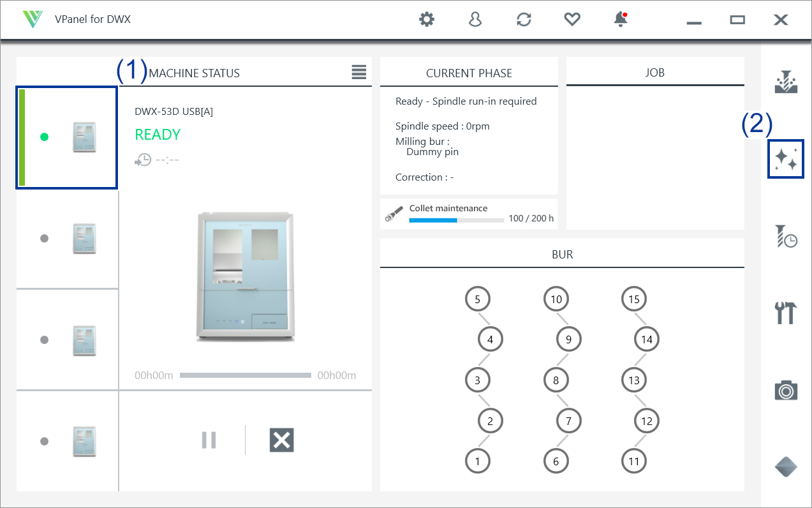812x508 pixels.
Task: Select the fourth machine in the list
Action: tap(67, 440)
